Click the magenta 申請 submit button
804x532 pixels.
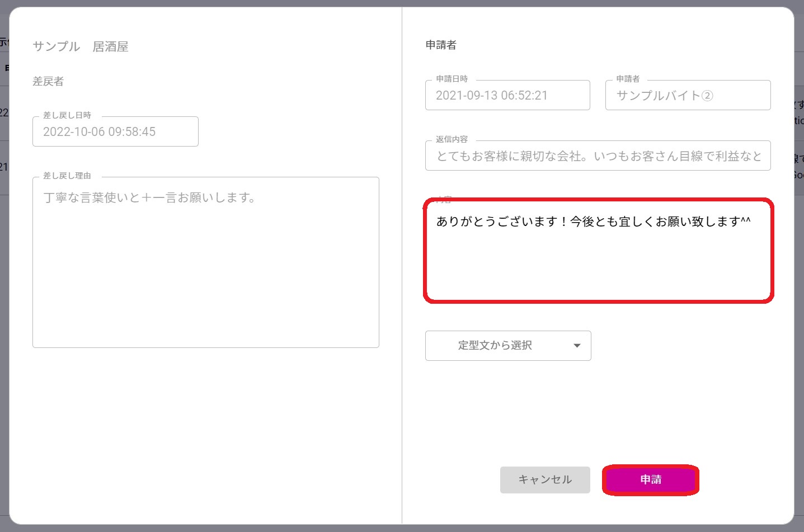click(650, 480)
